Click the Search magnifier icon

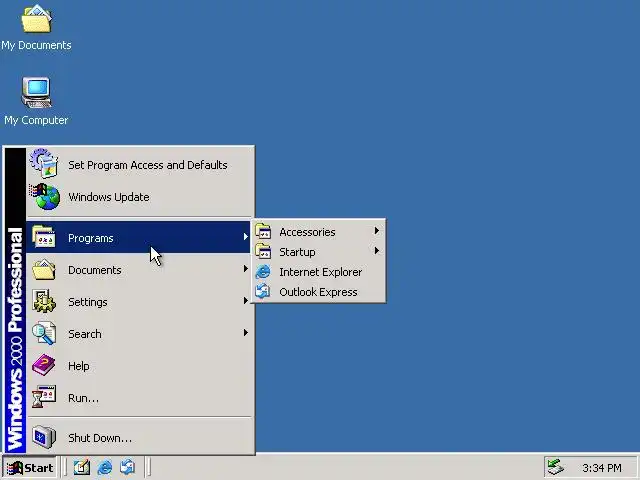(44, 333)
